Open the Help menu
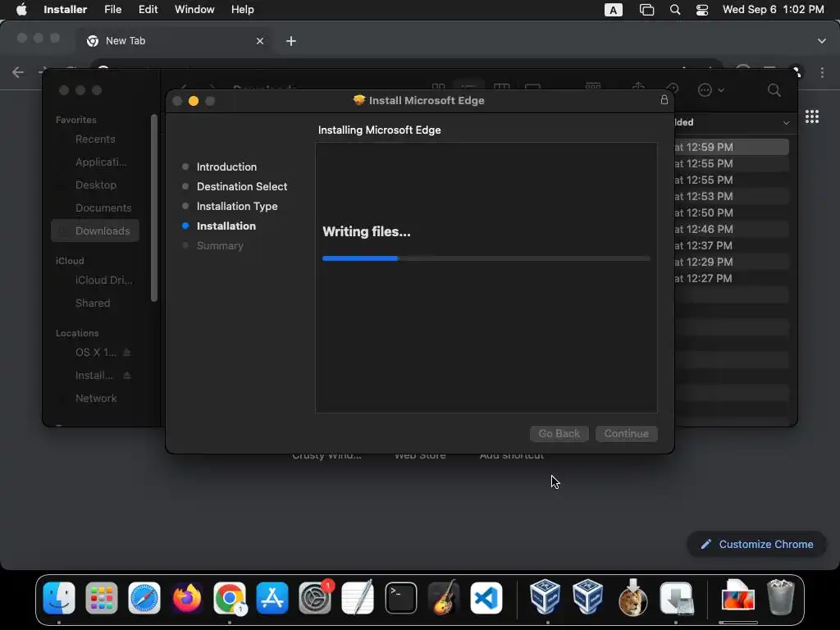The image size is (840, 630). (x=242, y=10)
